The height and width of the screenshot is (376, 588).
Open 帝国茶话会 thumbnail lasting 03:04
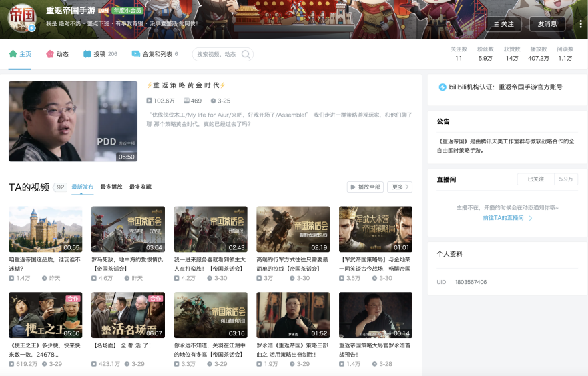click(128, 229)
